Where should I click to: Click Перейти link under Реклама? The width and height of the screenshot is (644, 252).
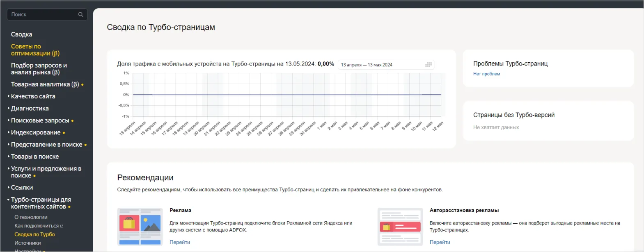click(x=180, y=242)
